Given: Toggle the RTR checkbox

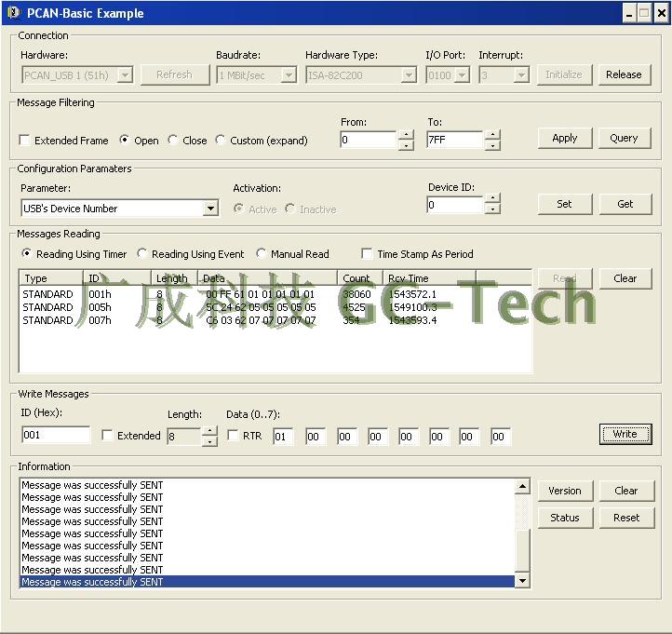Looking at the screenshot, I should tap(233, 436).
